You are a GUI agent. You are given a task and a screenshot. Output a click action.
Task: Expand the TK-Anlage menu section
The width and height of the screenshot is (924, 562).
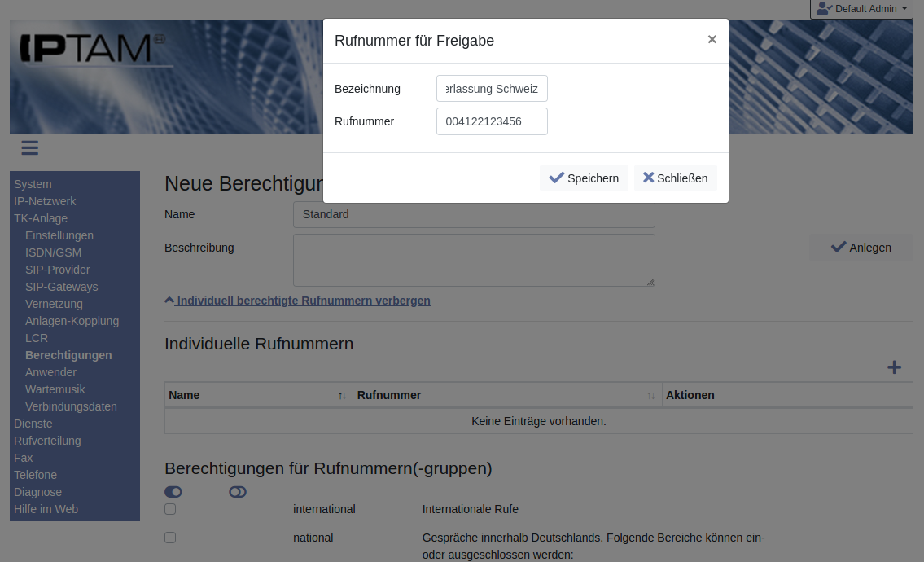tap(41, 218)
